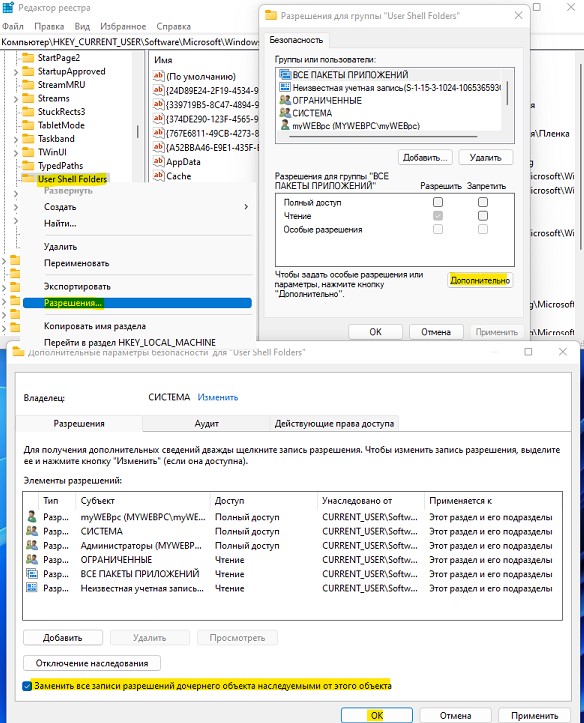Click the string icon next to {374DE290-123F-4565
The width and height of the screenshot is (584, 723).
tap(159, 119)
